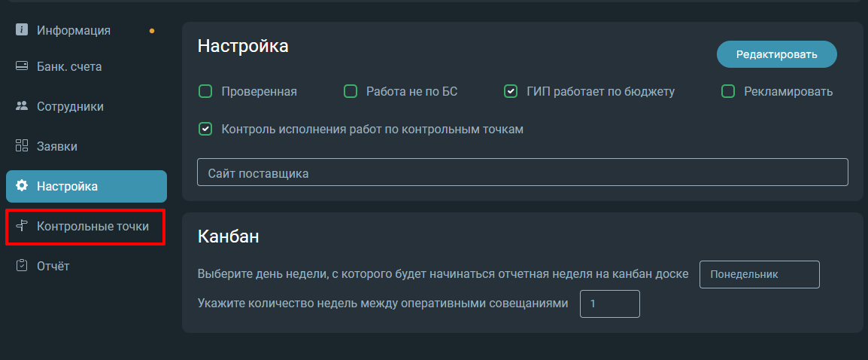Click the Заявки grid icon
The image size is (868, 360).
pos(22,146)
